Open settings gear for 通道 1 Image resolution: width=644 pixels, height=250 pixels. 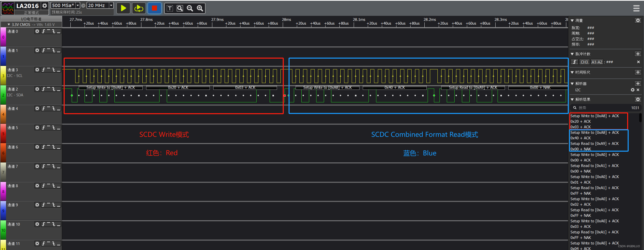click(x=37, y=50)
